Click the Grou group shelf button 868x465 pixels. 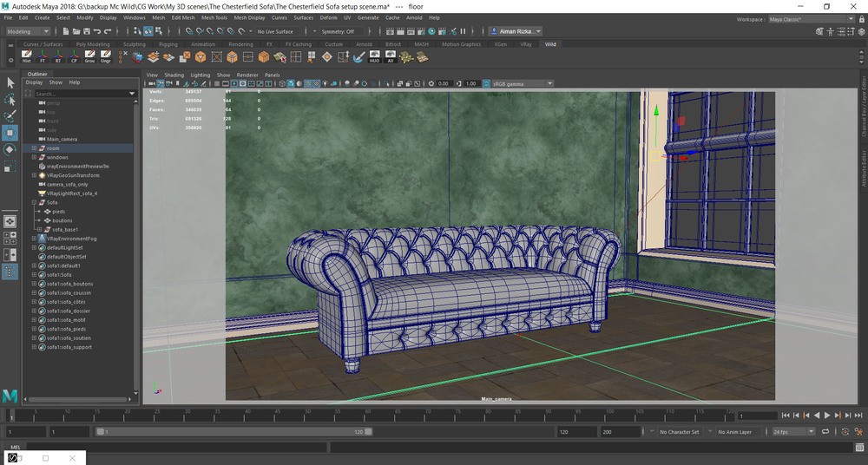click(89, 56)
